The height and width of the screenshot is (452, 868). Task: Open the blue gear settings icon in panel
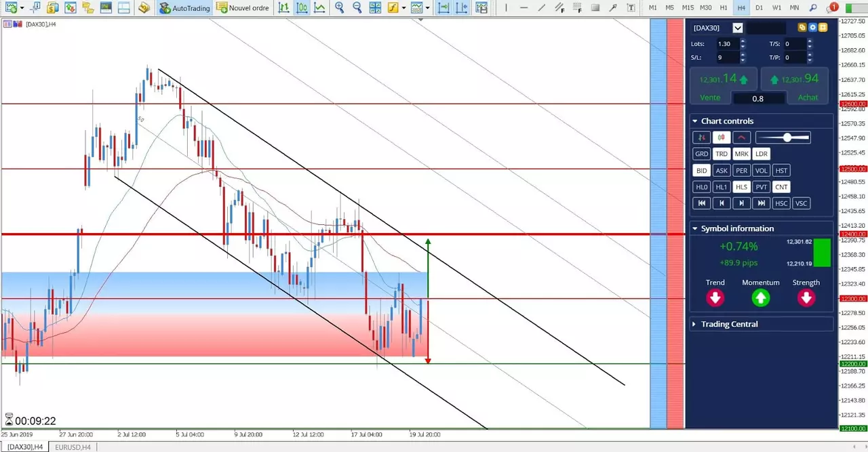[x=812, y=28]
